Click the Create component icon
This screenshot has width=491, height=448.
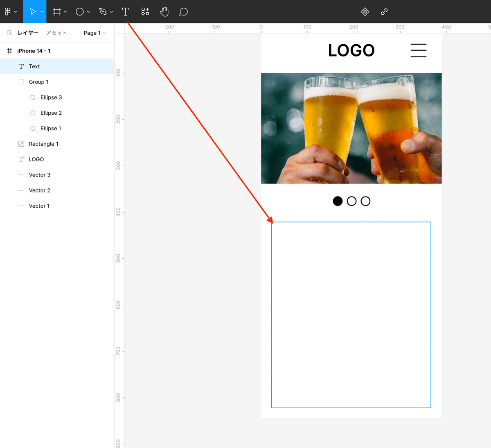point(365,11)
